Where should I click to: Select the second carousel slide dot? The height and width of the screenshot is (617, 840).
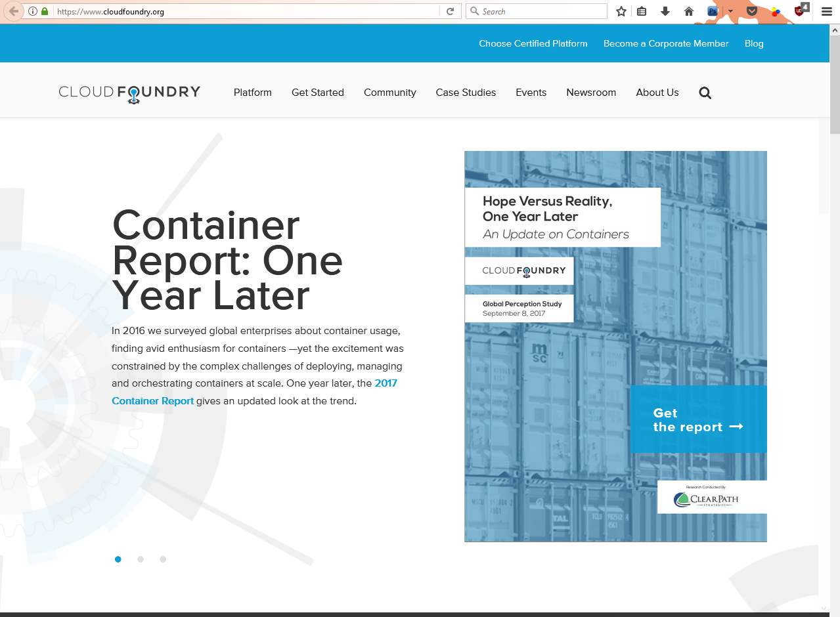[141, 559]
